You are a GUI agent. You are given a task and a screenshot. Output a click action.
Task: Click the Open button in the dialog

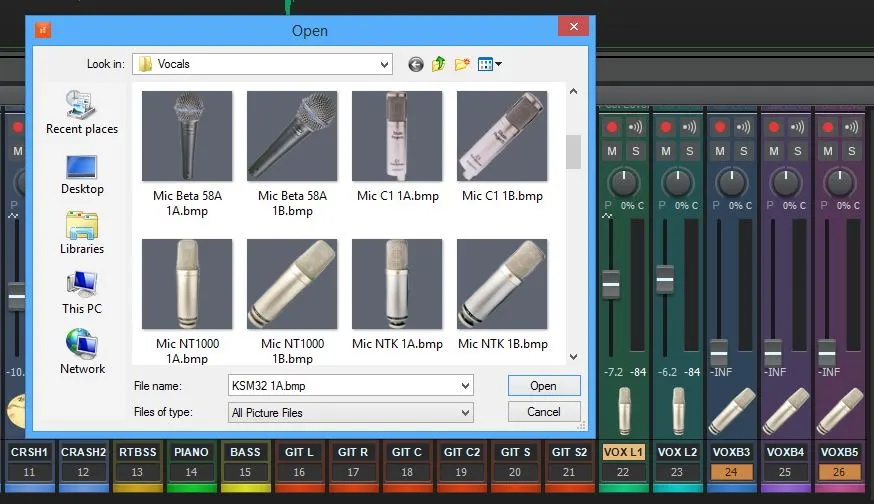[543, 386]
